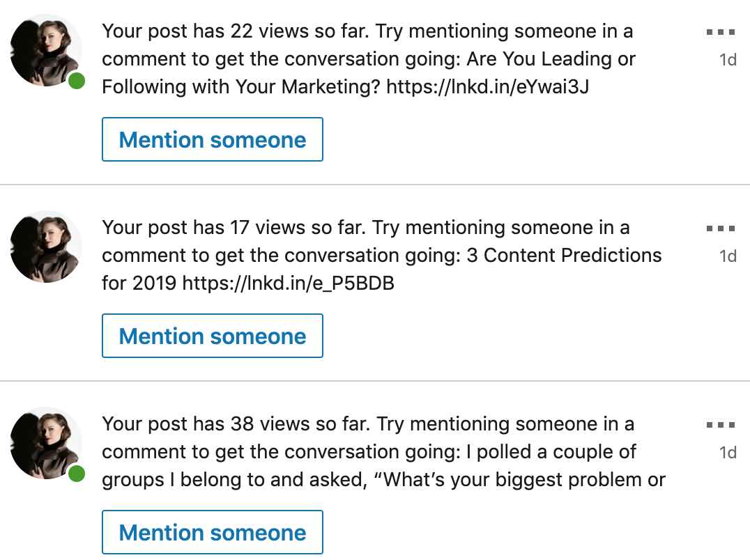Click Mention someone under Content Predictions notification
Image resolution: width=750 pixels, height=560 pixels.
[x=213, y=336]
